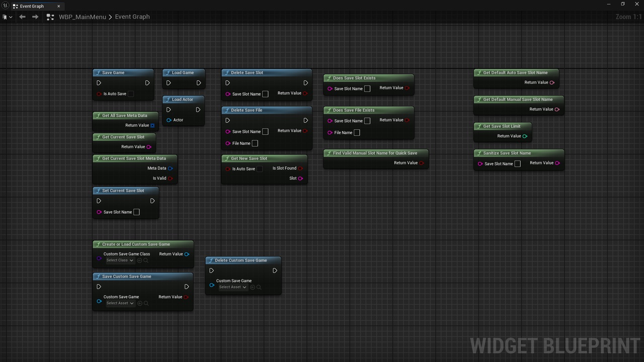Open Select Asset dropdown on Save Custom Save Game

coord(120,303)
